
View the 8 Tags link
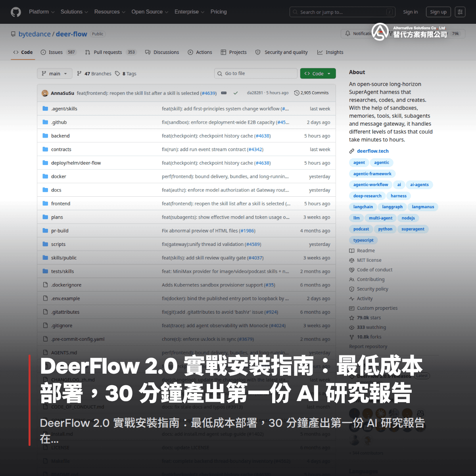pos(126,74)
